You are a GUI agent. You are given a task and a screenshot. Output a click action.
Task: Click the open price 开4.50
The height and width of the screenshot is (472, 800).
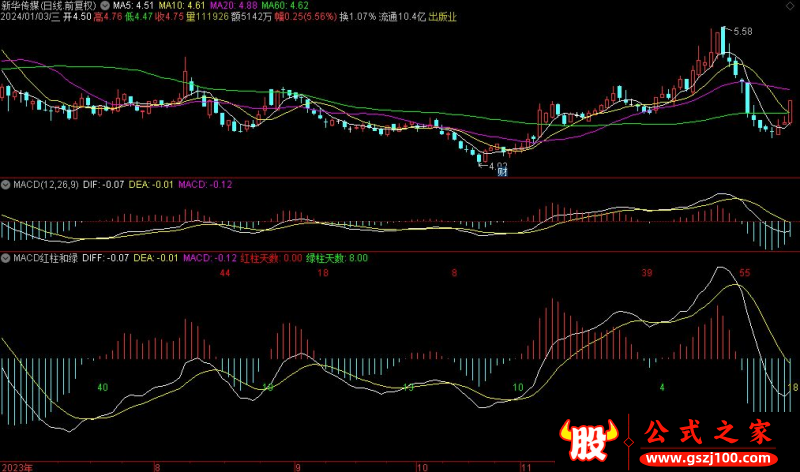[x=77, y=17]
